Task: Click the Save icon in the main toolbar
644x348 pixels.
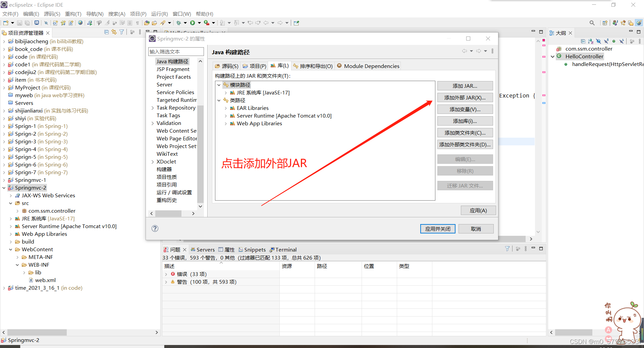Action: click(x=19, y=23)
